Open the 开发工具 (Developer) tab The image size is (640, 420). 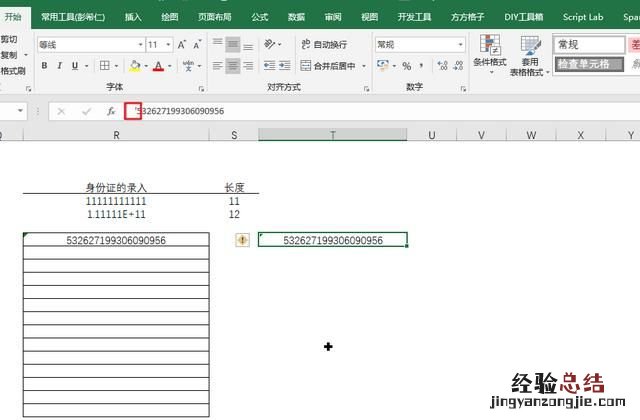[x=412, y=17]
